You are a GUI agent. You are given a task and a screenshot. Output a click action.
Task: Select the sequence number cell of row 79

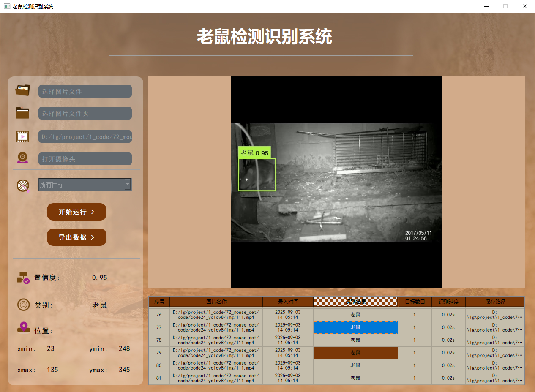pos(159,353)
